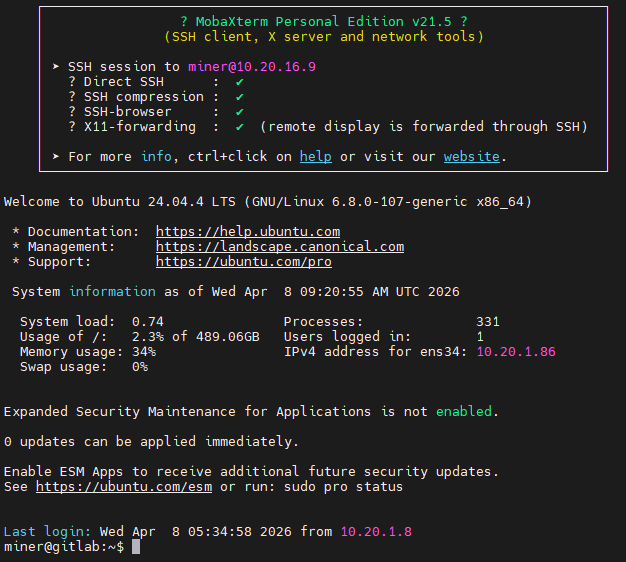The width and height of the screenshot is (626, 562).
Task: Click the miner@10.20.16.9 session address
Action: [x=252, y=67]
